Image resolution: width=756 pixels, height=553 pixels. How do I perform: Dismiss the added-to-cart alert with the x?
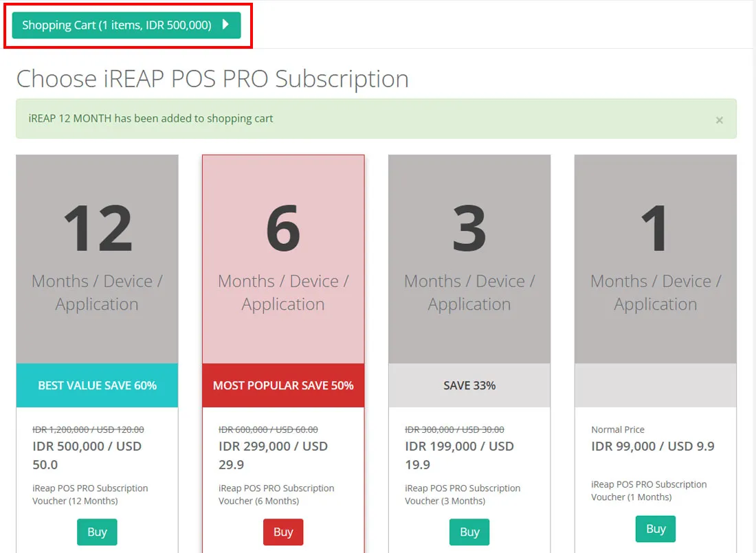click(x=719, y=120)
